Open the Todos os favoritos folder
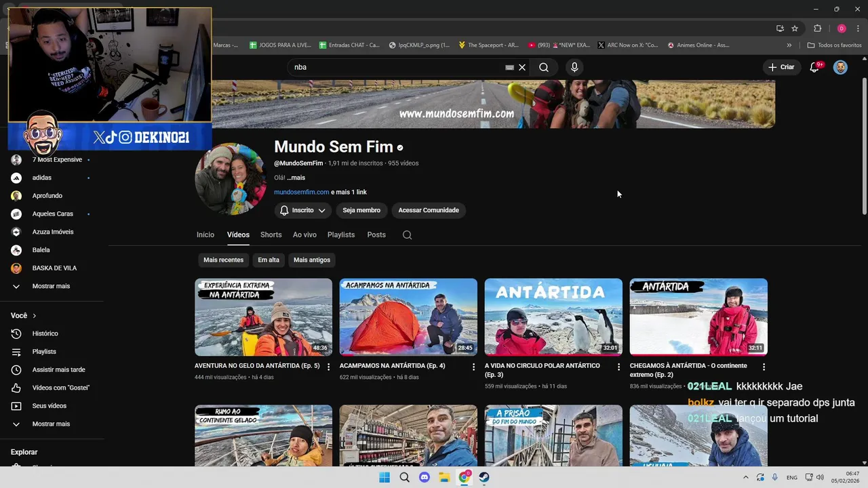Image resolution: width=868 pixels, height=488 pixels. (834, 45)
